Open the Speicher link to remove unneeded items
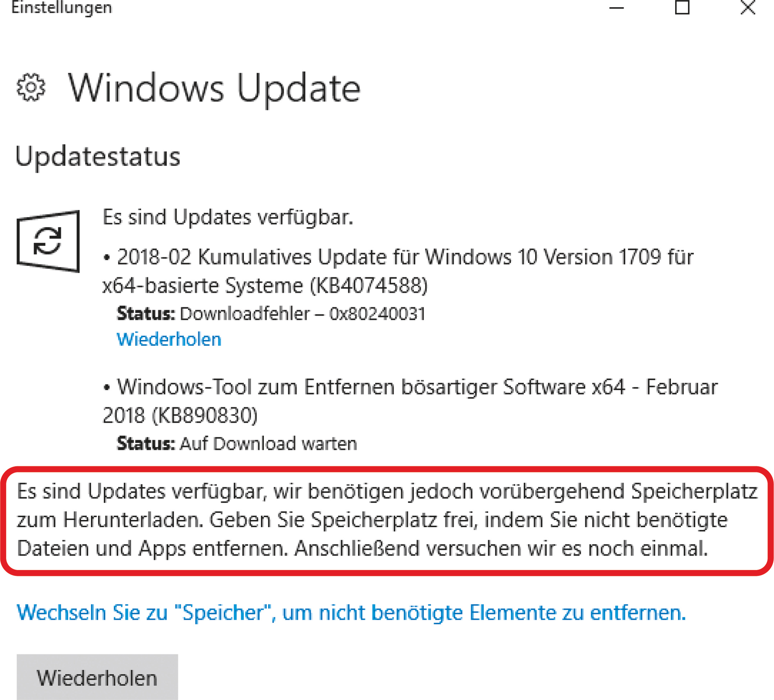Image resolution: width=774 pixels, height=700 pixels. [351, 612]
